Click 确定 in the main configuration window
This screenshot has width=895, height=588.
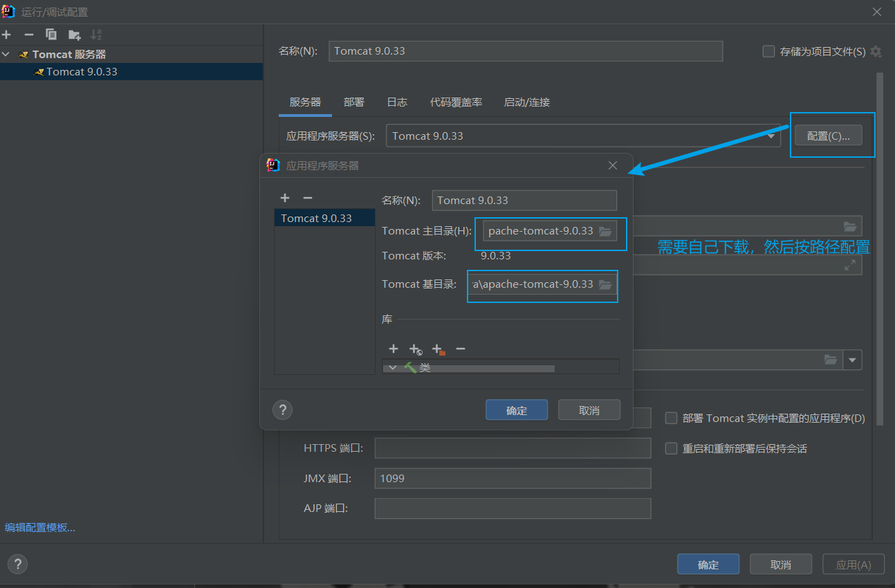pyautogui.click(x=708, y=564)
